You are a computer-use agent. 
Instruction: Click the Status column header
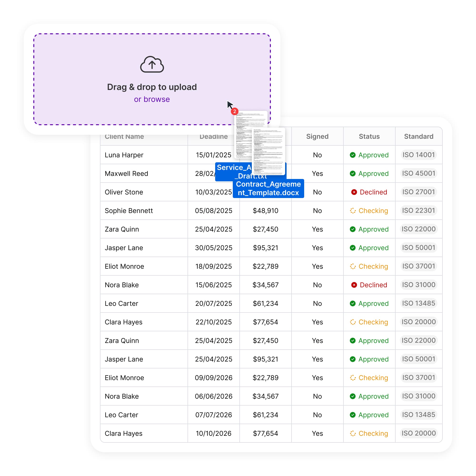(x=369, y=136)
